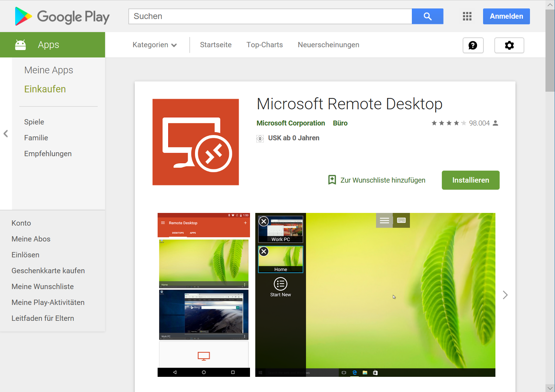Open Meine Wunschliste link
This screenshot has width=555, height=392.
43,287
